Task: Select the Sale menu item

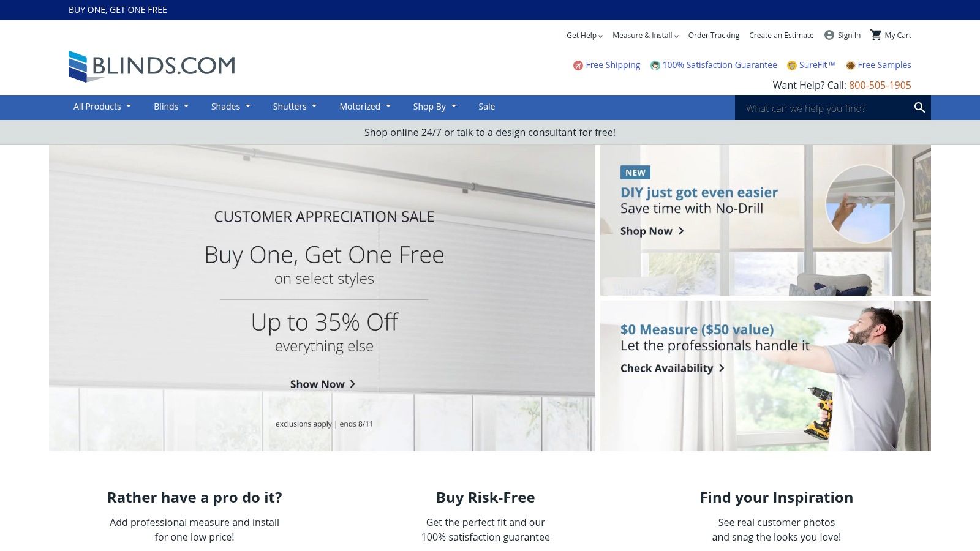Action: coord(486,107)
